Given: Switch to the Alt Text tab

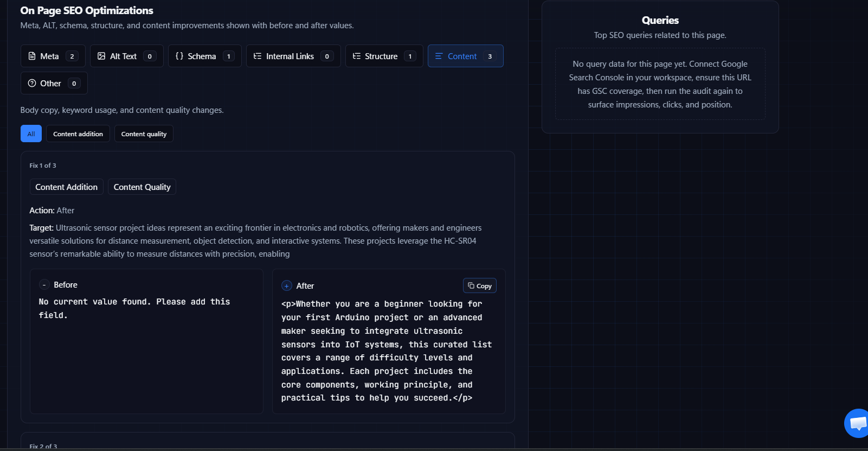Looking at the screenshot, I should click(126, 56).
